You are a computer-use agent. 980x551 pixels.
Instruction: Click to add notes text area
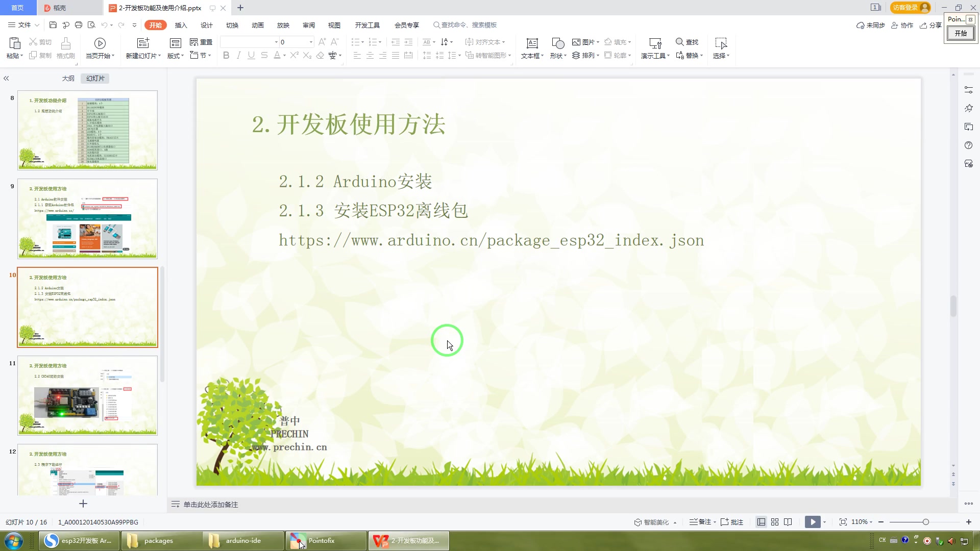point(210,504)
